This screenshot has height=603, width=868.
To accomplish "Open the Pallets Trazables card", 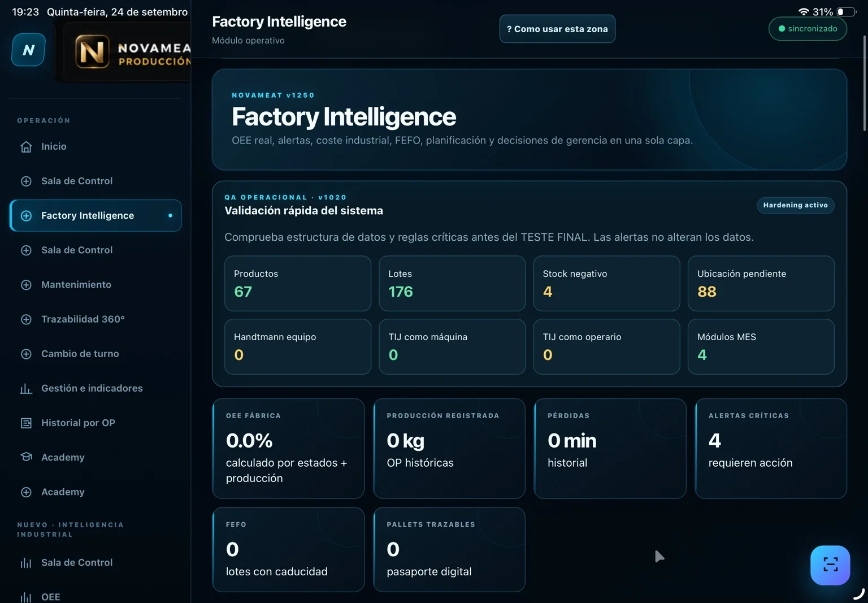I will (449, 549).
